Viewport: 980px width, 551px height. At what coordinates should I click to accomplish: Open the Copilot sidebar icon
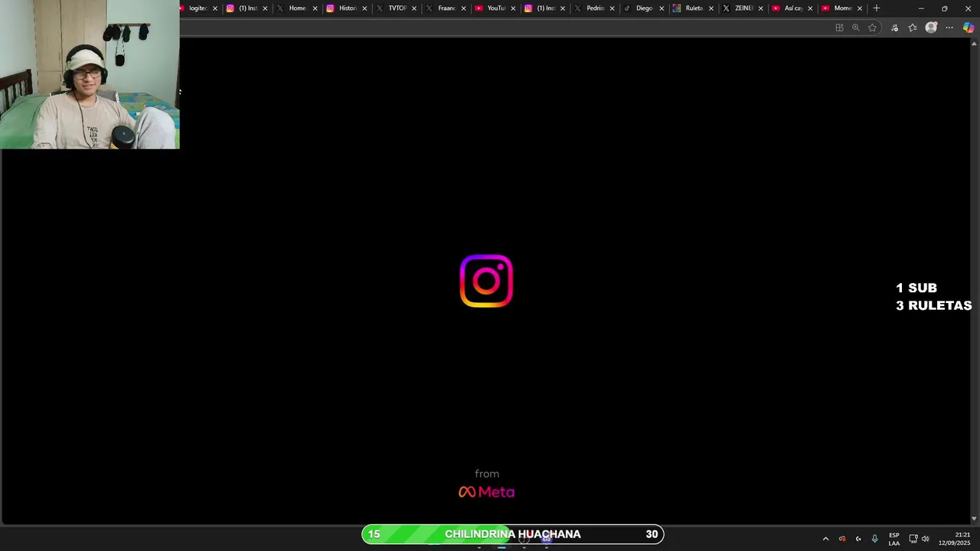969,28
